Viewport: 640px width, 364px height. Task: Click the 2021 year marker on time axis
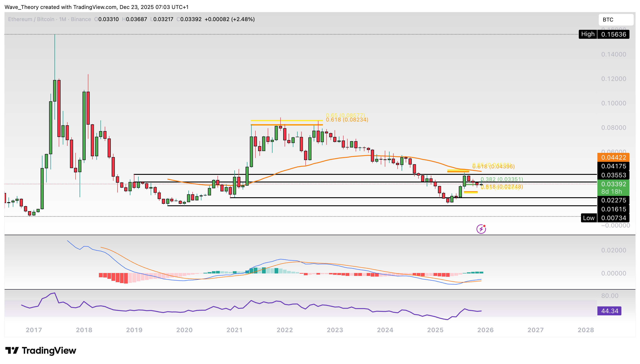tap(234, 330)
